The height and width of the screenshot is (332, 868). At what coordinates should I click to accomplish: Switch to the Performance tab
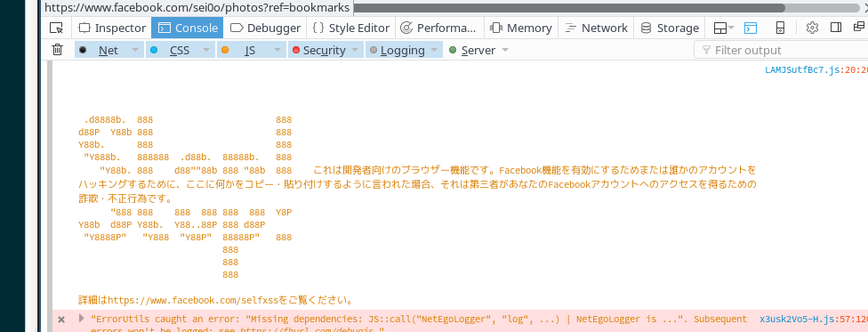[438, 28]
